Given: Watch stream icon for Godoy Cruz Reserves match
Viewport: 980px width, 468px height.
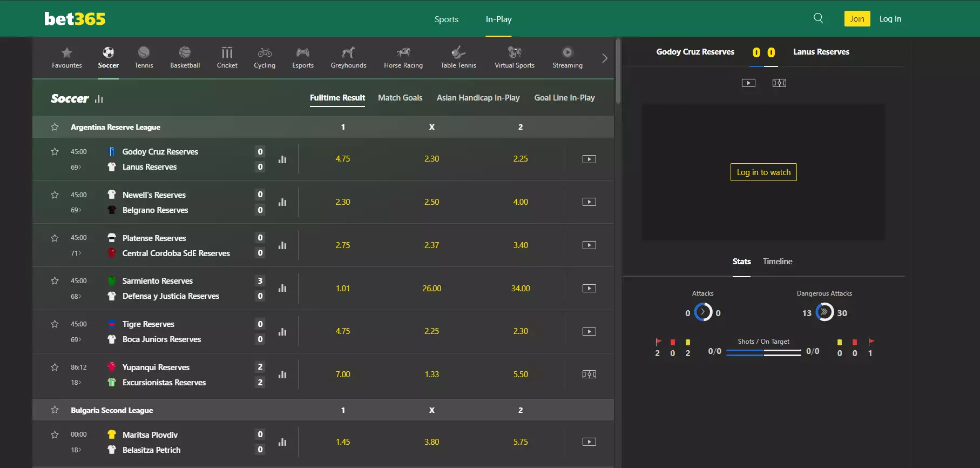Looking at the screenshot, I should click(589, 159).
